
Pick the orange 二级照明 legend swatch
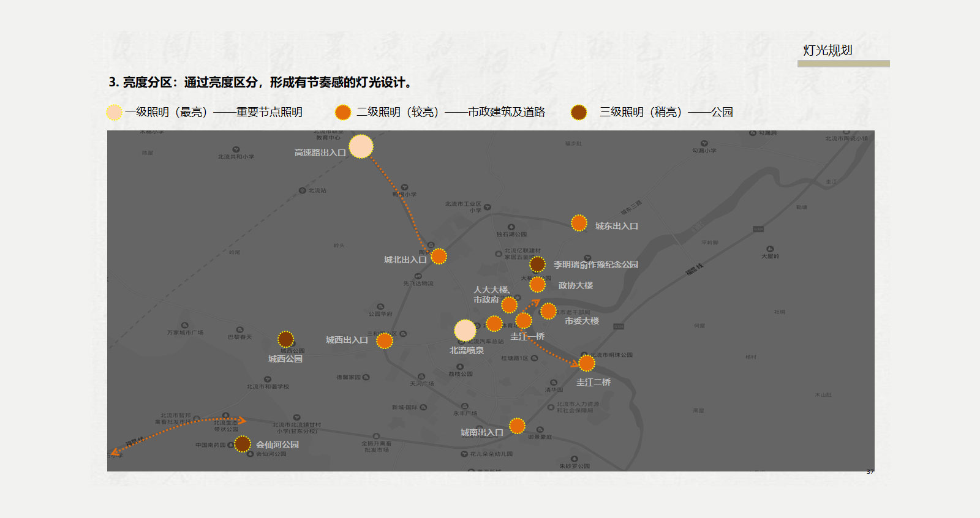click(343, 113)
